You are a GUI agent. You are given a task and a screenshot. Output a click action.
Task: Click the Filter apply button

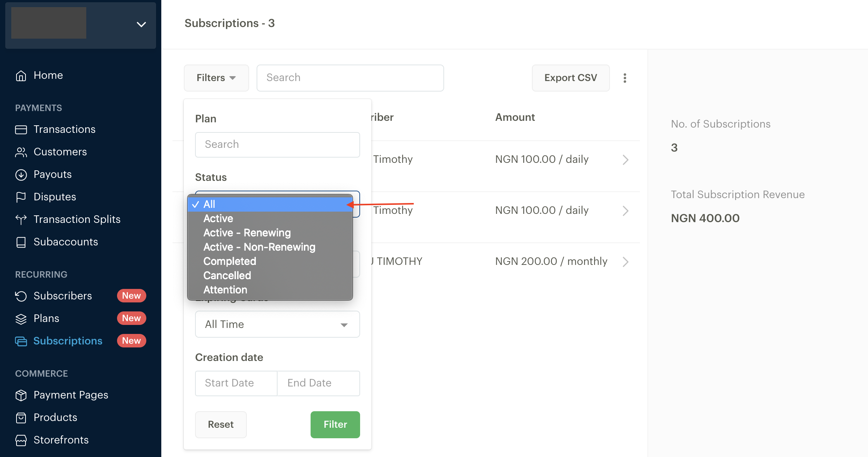[x=335, y=424]
